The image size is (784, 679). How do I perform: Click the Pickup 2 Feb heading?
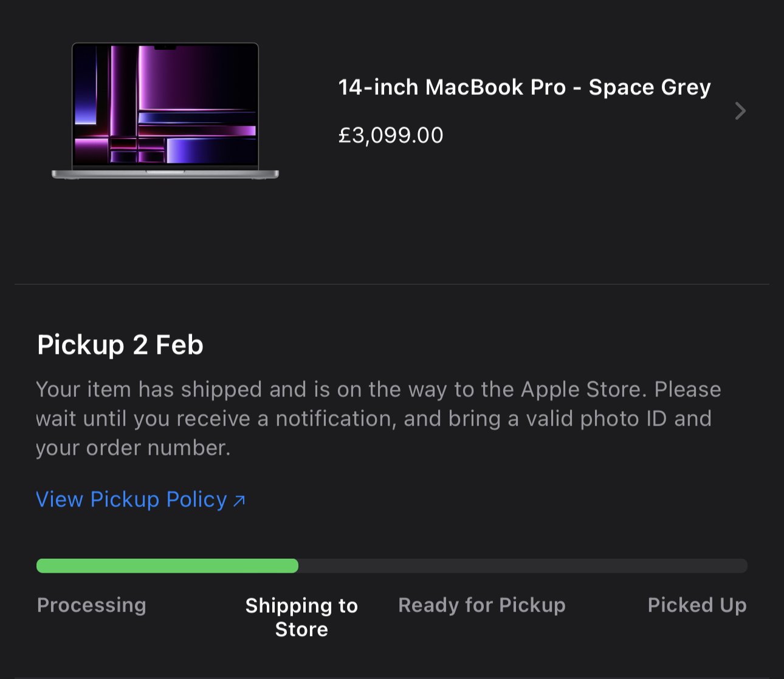pos(120,345)
